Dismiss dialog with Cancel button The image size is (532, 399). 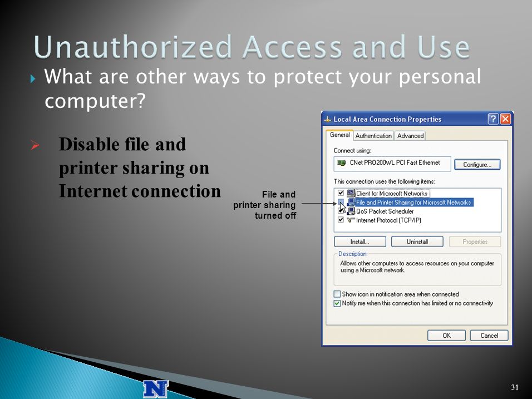click(489, 335)
